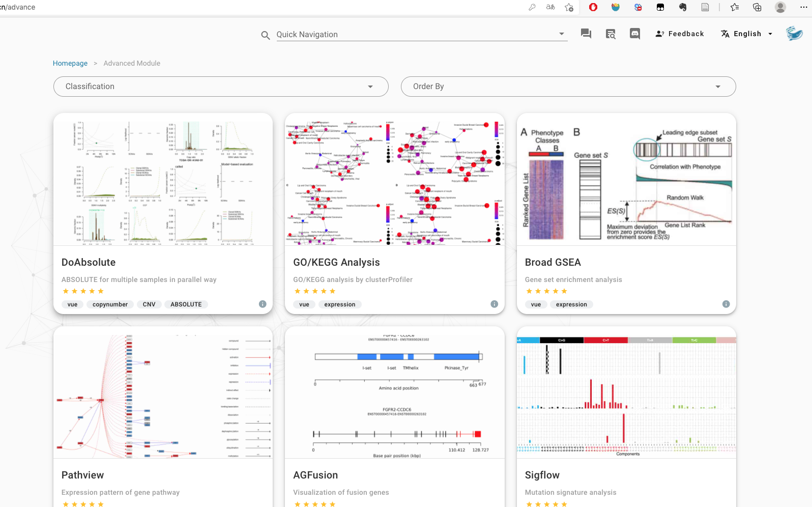Open the chat bubbles icon in header
The height and width of the screenshot is (507, 812).
pos(586,34)
